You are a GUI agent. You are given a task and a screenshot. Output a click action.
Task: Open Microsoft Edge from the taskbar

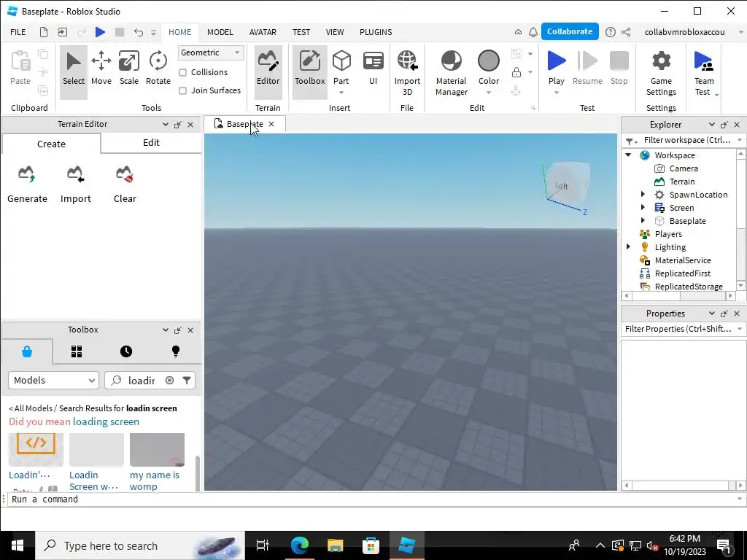pyautogui.click(x=300, y=545)
